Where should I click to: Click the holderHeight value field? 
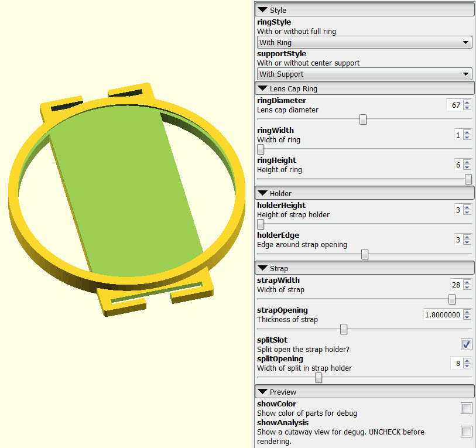(x=459, y=210)
